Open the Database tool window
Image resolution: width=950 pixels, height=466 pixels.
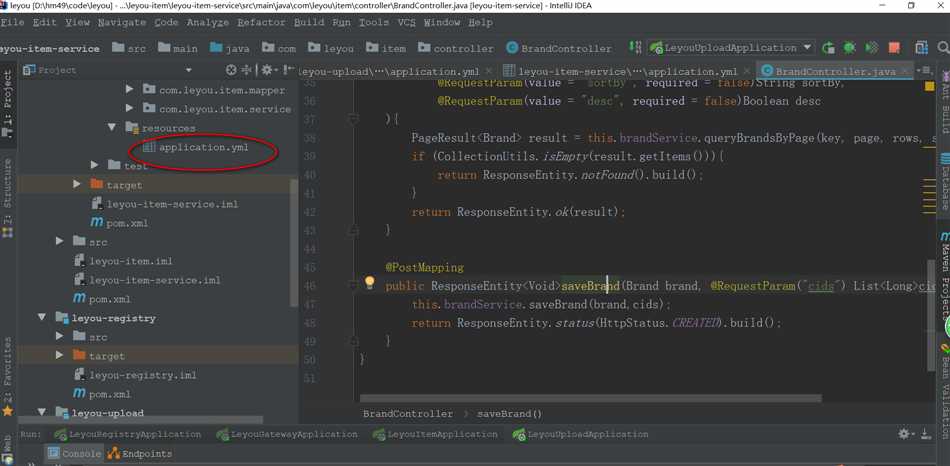click(944, 182)
